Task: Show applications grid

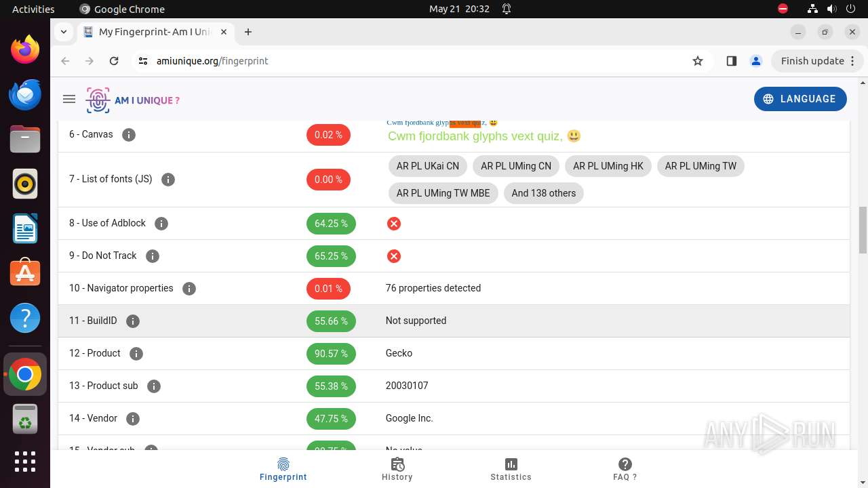Action: [25, 462]
